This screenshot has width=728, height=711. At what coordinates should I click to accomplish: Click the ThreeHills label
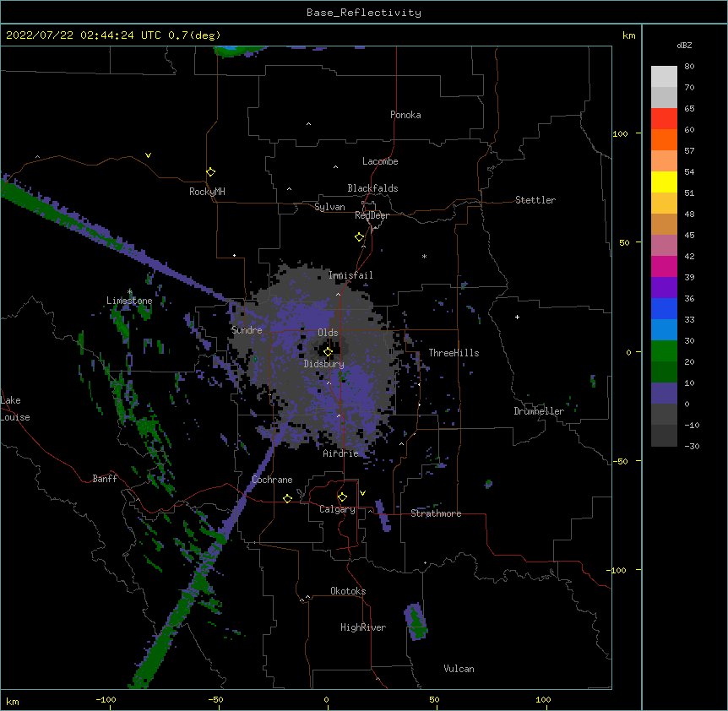pyautogui.click(x=454, y=353)
